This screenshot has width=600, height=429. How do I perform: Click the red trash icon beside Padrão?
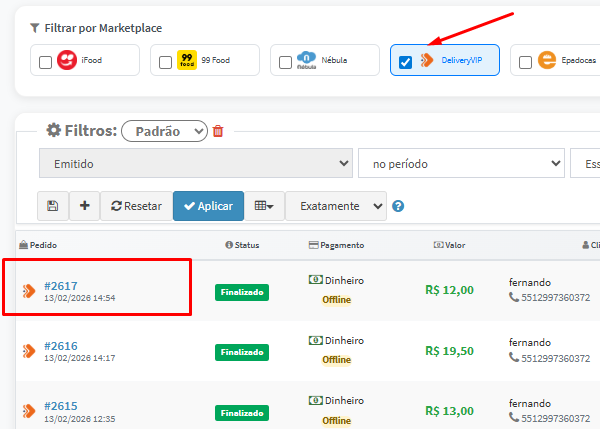[219, 131]
